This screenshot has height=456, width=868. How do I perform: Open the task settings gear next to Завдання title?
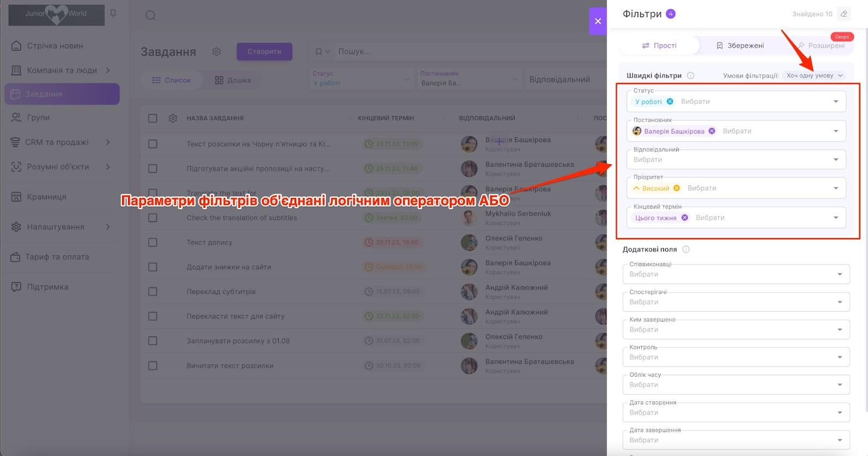point(216,52)
